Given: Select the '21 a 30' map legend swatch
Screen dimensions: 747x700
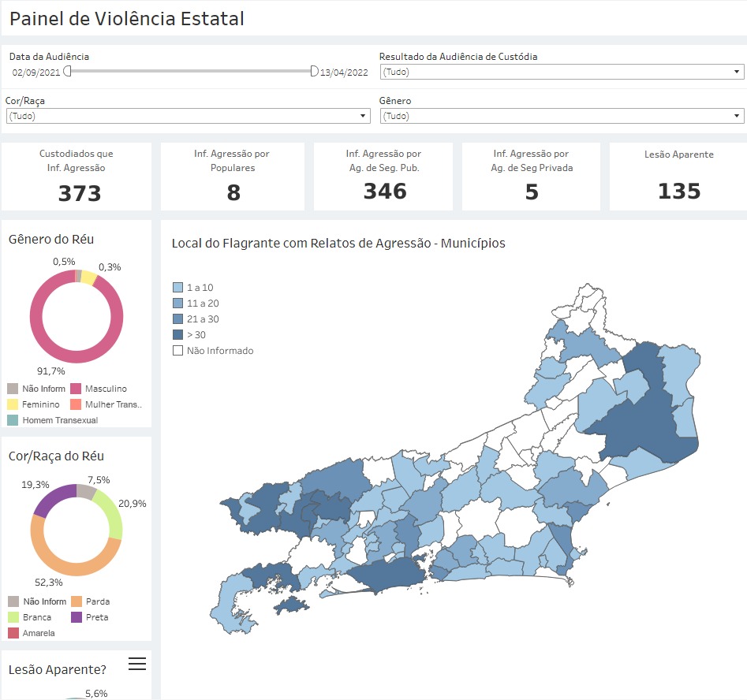Looking at the screenshot, I should tap(178, 319).
